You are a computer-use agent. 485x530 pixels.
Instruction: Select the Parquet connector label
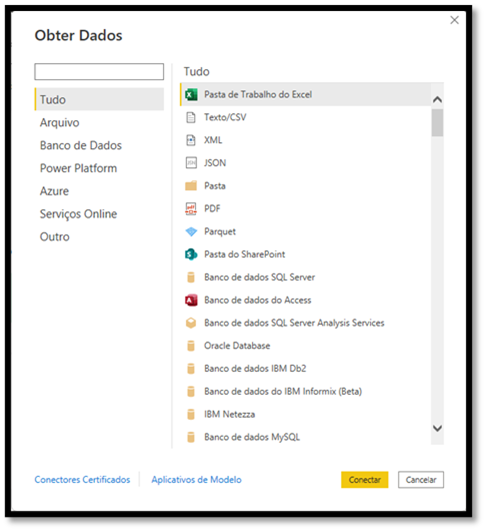point(220,232)
